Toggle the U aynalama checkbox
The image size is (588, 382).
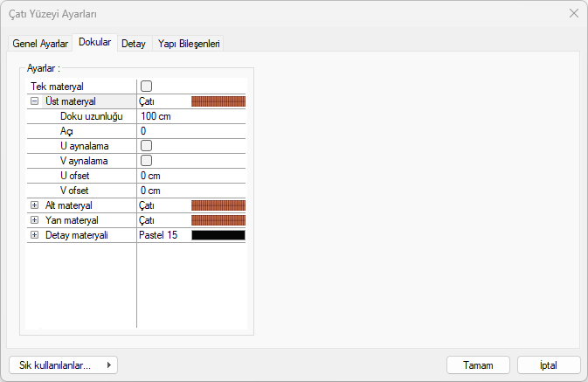click(147, 145)
